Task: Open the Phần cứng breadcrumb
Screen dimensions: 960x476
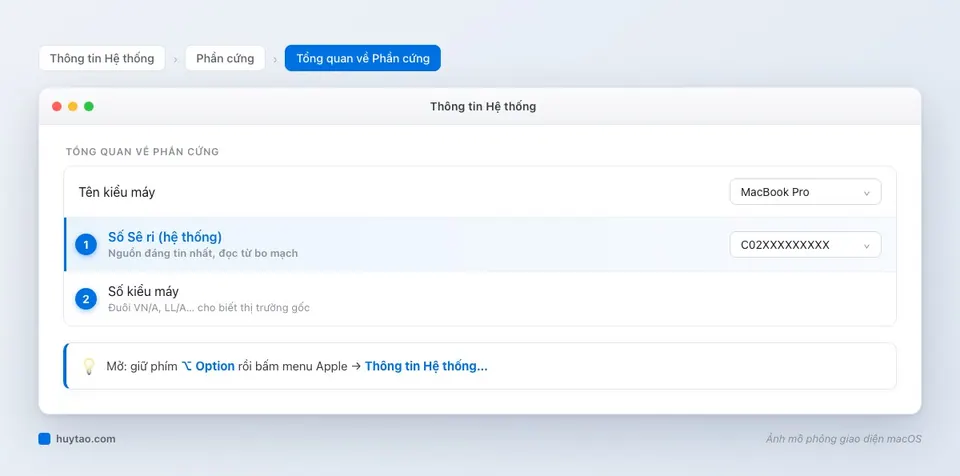Action: point(225,58)
